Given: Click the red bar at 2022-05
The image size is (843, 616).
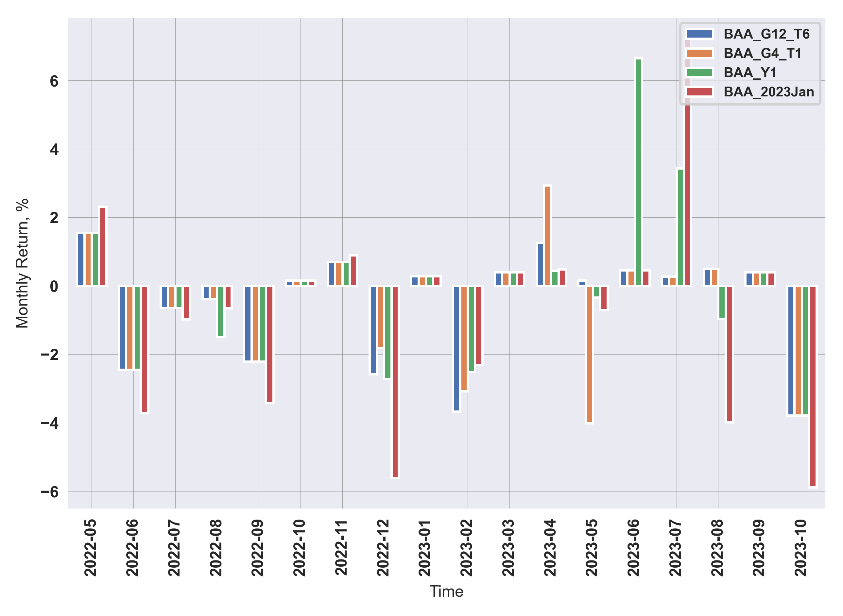Looking at the screenshot, I should 103,246.
